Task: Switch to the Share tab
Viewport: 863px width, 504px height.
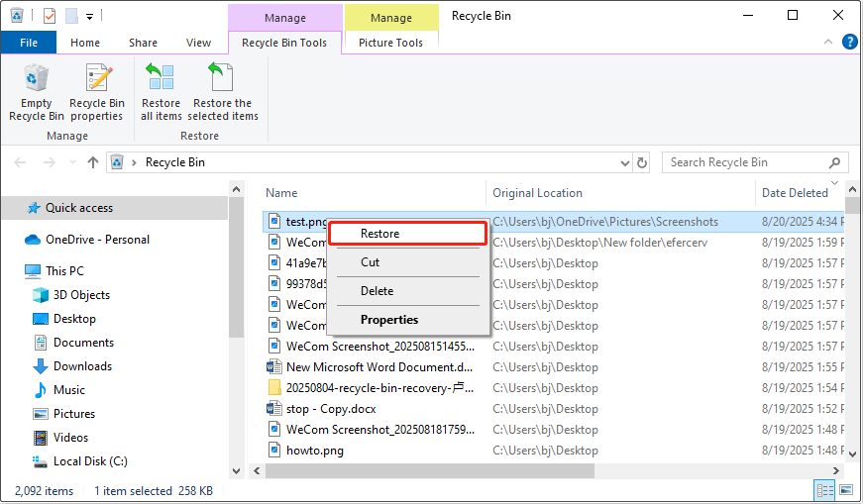Action: pos(143,43)
